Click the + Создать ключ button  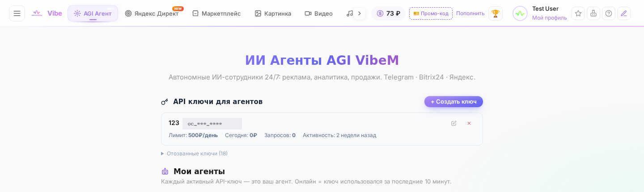[453, 102]
